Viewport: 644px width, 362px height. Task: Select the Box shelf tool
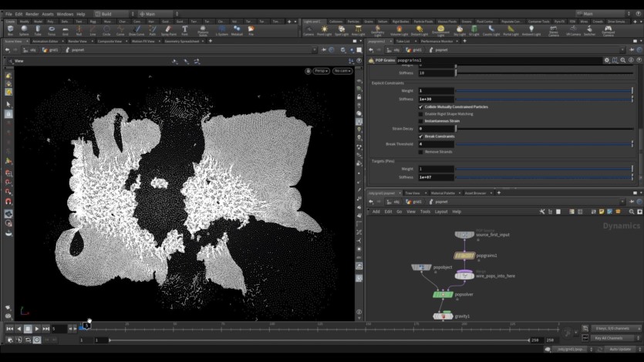[11, 30]
